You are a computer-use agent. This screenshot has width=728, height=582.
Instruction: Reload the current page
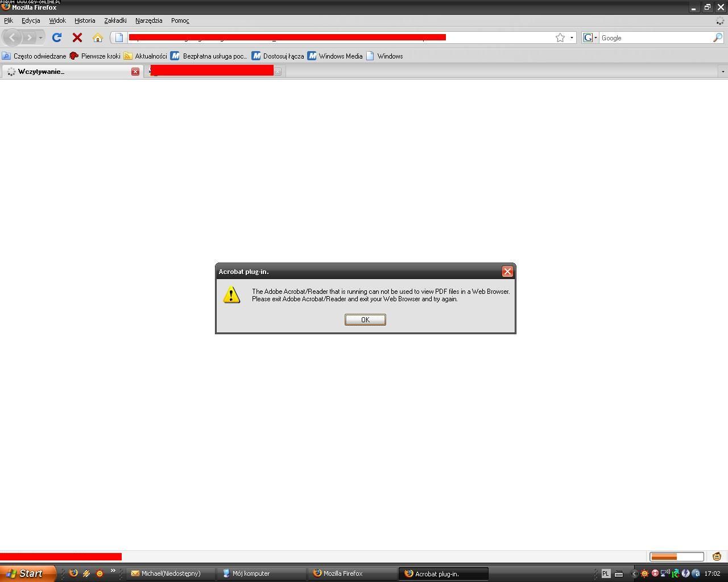[57, 38]
